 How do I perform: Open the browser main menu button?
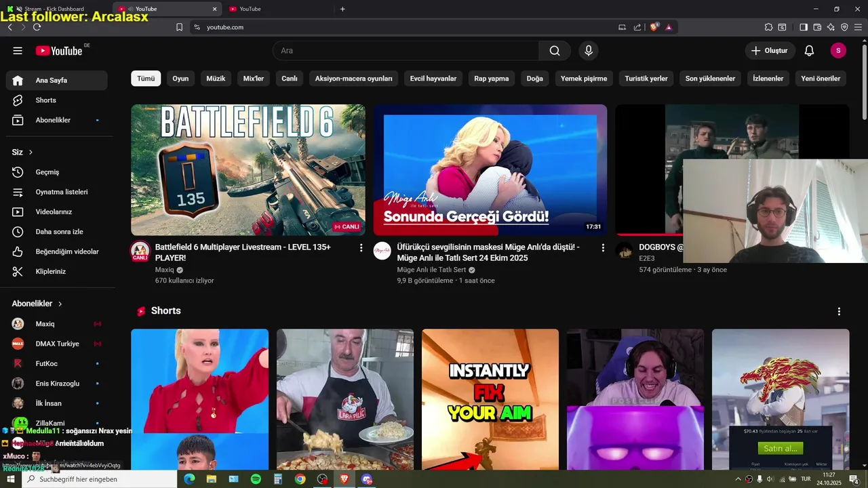(858, 27)
